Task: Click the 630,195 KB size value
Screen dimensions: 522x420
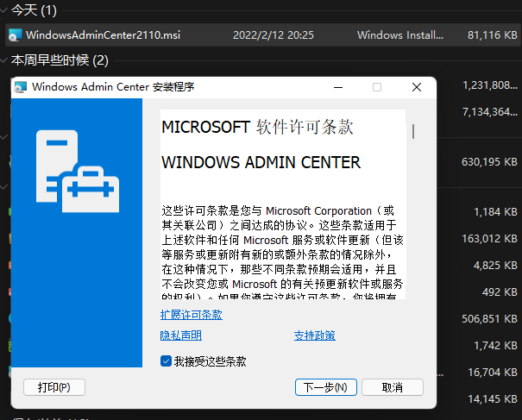Action: point(489,162)
